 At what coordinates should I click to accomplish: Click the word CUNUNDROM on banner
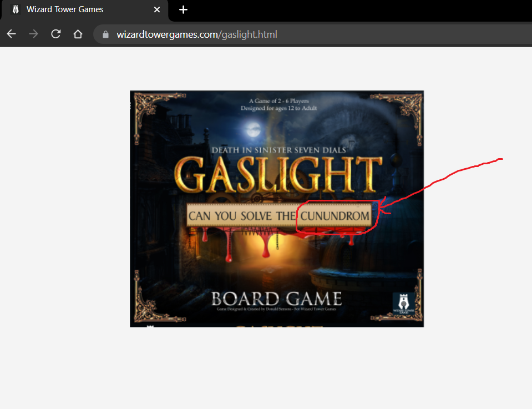point(335,216)
